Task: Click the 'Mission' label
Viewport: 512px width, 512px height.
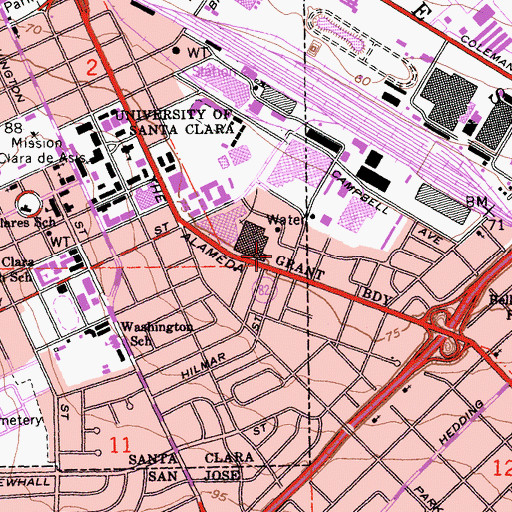Action: [37, 143]
